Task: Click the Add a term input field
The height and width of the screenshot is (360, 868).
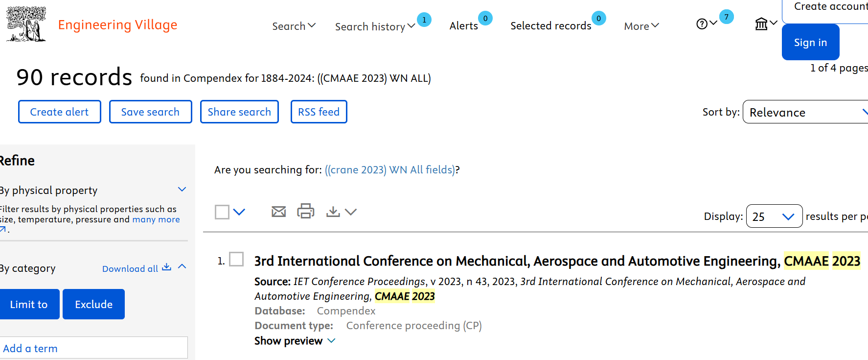Action: click(x=93, y=348)
